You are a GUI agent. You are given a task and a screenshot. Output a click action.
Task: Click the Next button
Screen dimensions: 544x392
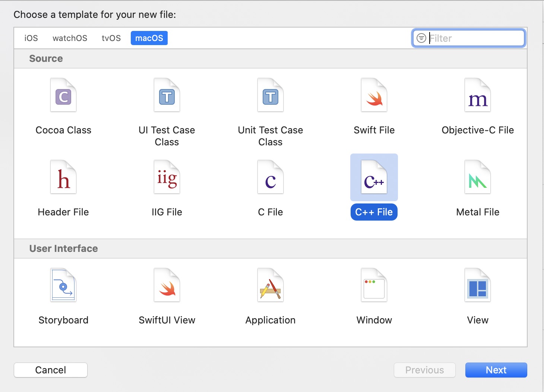496,370
